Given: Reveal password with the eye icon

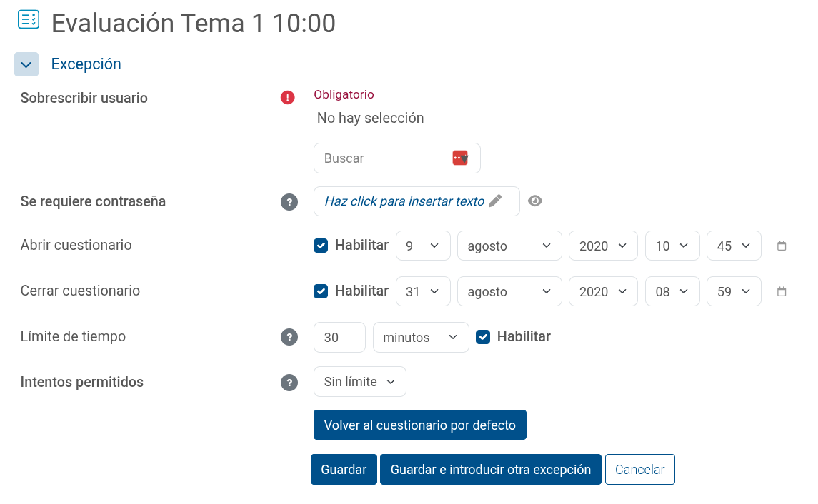Looking at the screenshot, I should (534, 201).
